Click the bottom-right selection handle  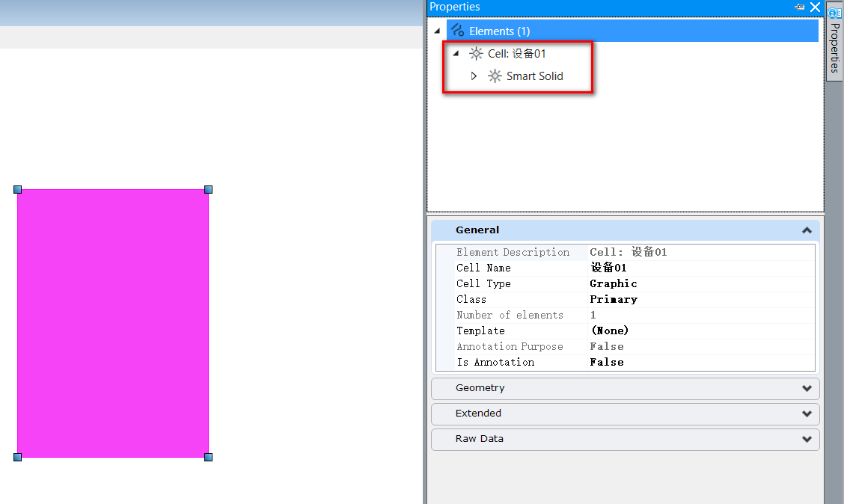208,457
